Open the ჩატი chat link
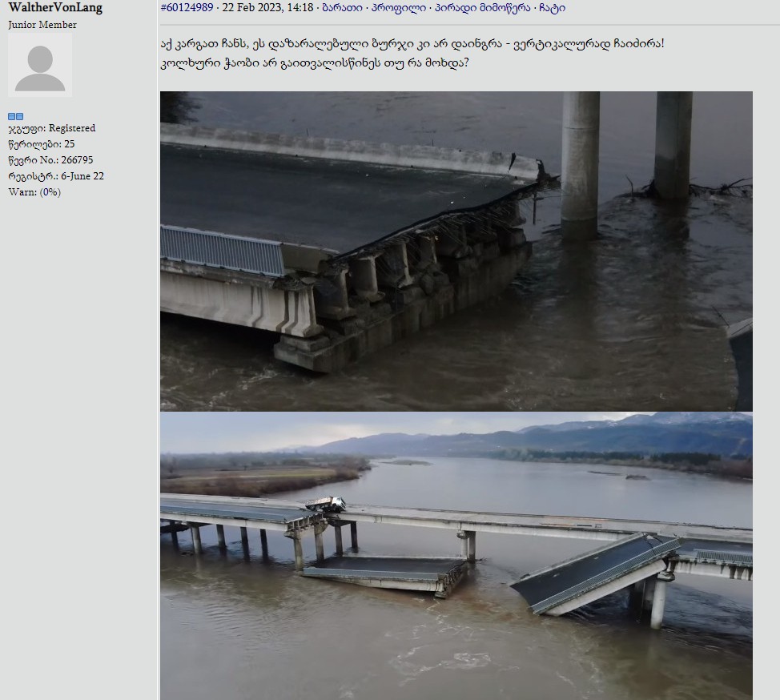This screenshot has height=700, width=780. [x=553, y=7]
